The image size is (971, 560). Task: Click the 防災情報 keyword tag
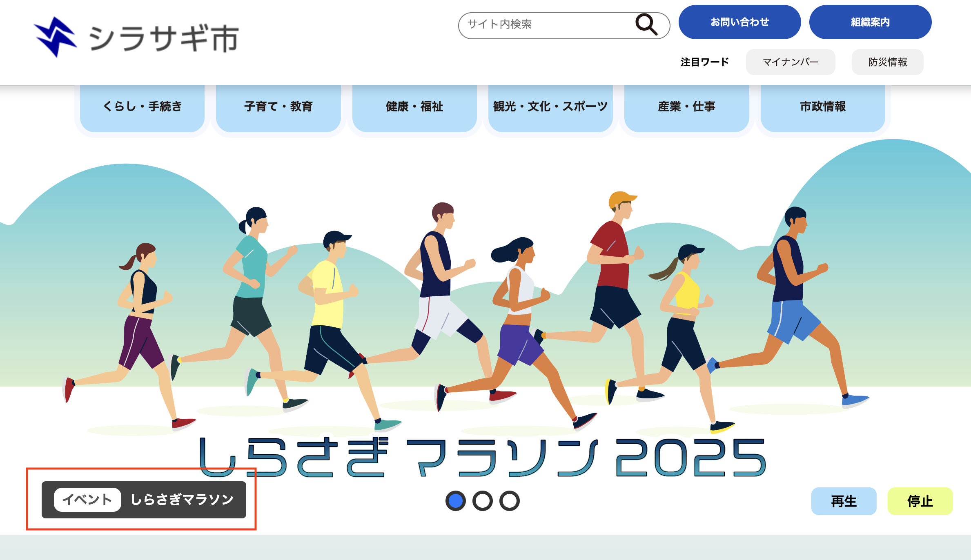tap(888, 62)
